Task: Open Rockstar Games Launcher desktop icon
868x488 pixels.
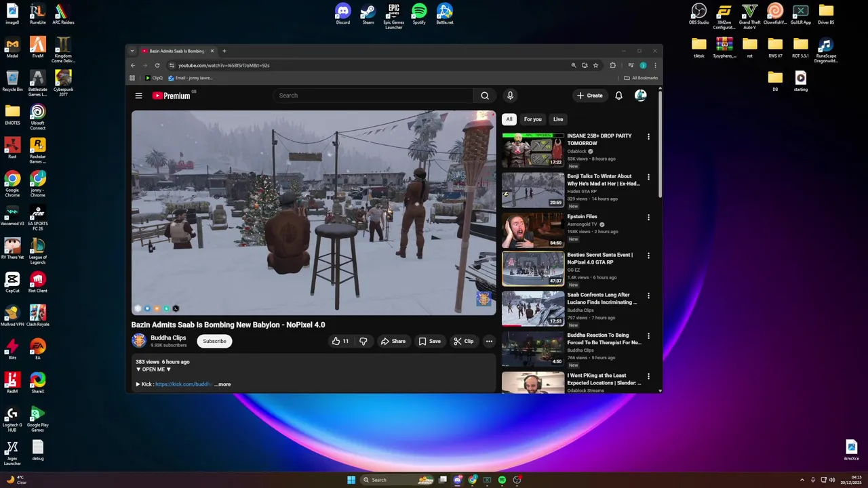Action: (38, 150)
